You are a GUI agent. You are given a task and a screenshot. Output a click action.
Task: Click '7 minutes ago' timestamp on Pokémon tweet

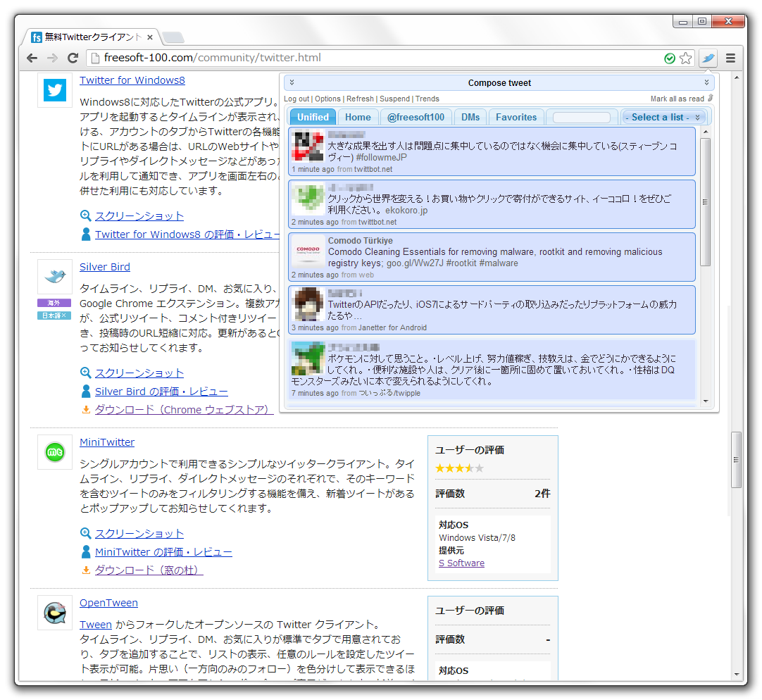[315, 393]
